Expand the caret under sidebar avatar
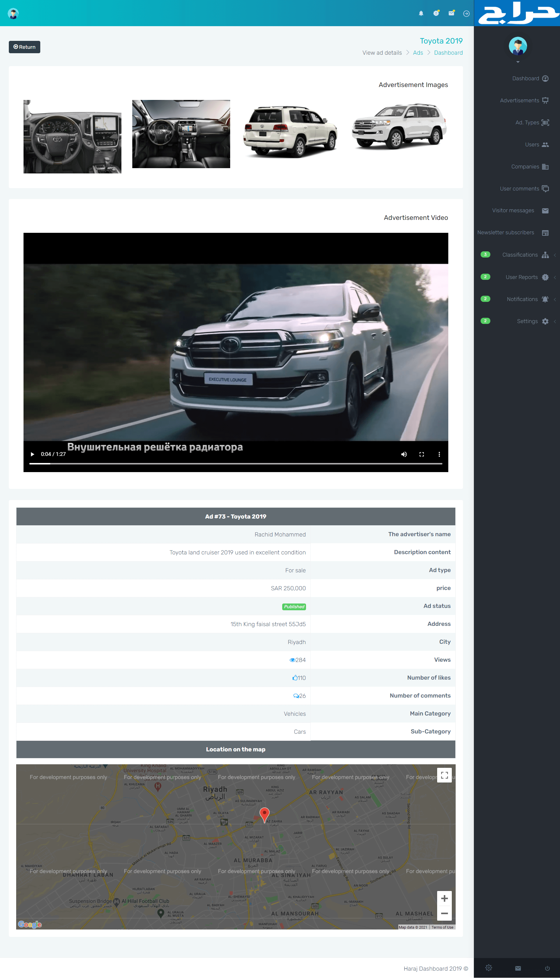560x978 pixels. click(518, 62)
